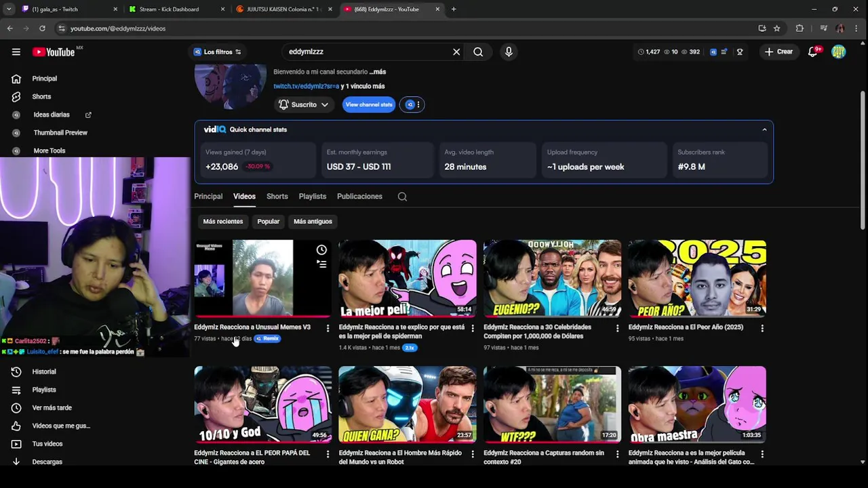Open the notifications bell showing 9+
Image resolution: width=868 pixels, height=488 pixels.
pos(813,52)
